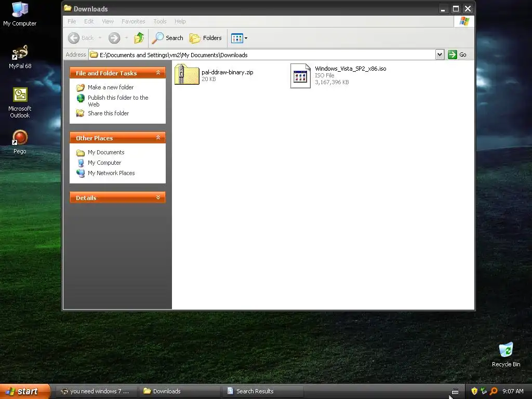This screenshot has height=399, width=532.
Task: Click Publish this folder to the Web
Action: click(x=118, y=101)
